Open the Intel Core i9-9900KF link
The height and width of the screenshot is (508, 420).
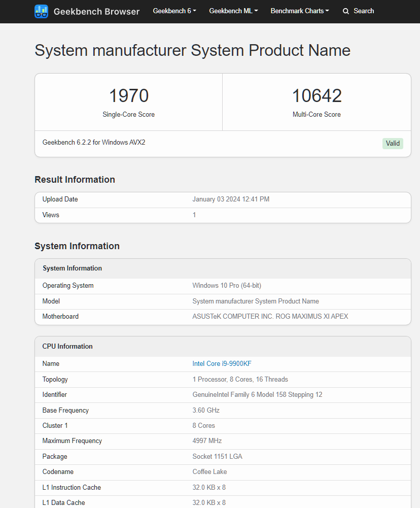click(222, 363)
